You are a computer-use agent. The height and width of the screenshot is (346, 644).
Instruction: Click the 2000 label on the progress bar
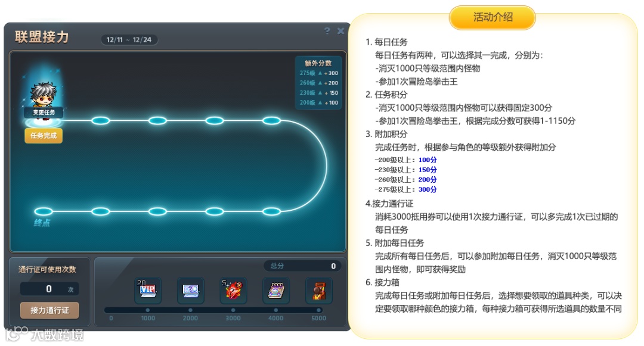pos(191,318)
